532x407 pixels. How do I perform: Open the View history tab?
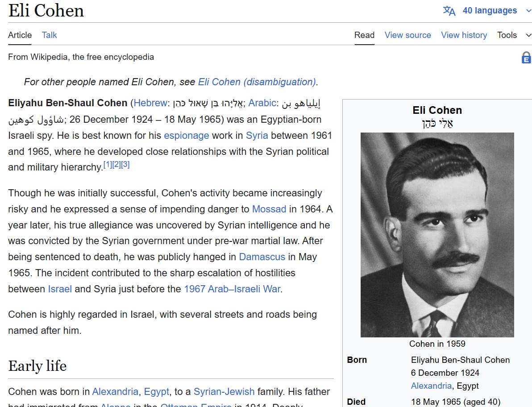(464, 35)
